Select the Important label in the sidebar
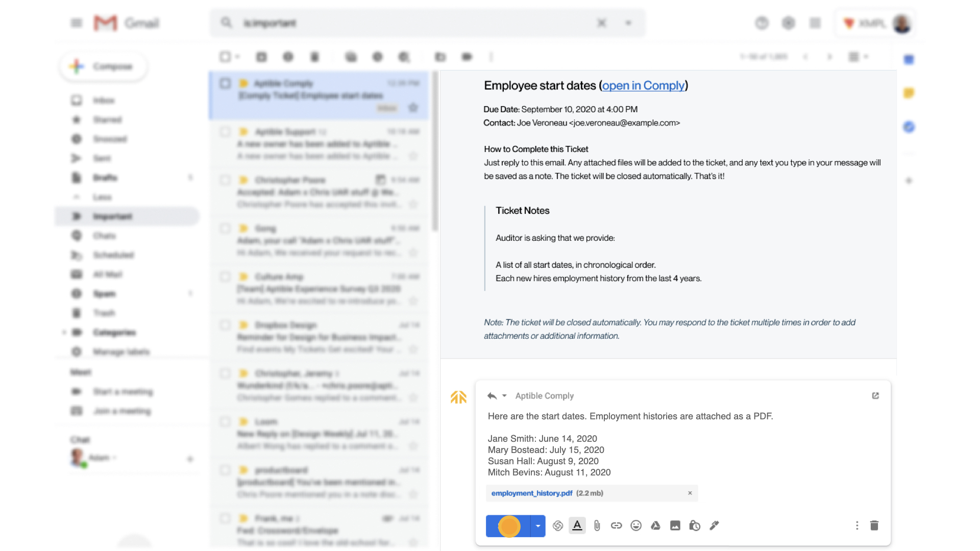The height and width of the screenshot is (551, 980). coord(112,216)
